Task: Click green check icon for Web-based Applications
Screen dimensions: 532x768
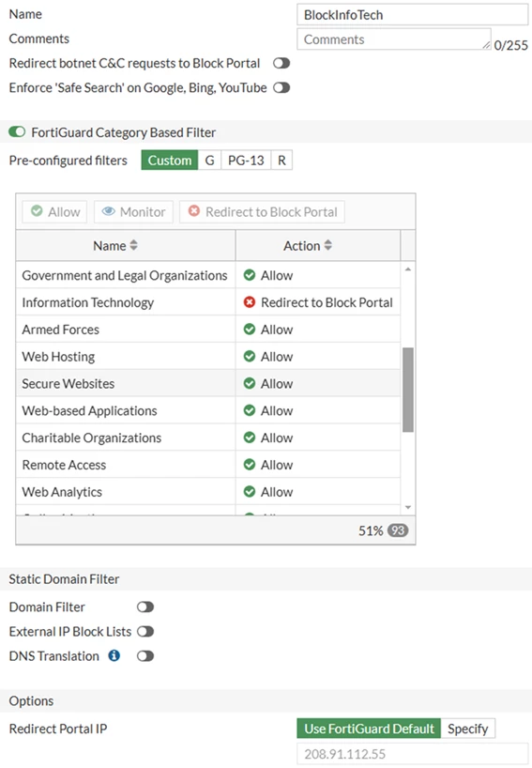Action: click(x=250, y=410)
